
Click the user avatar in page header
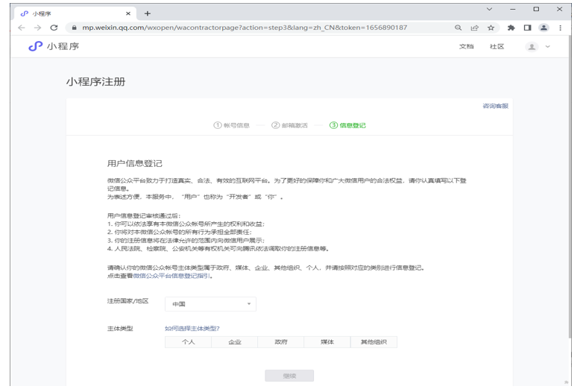532,46
